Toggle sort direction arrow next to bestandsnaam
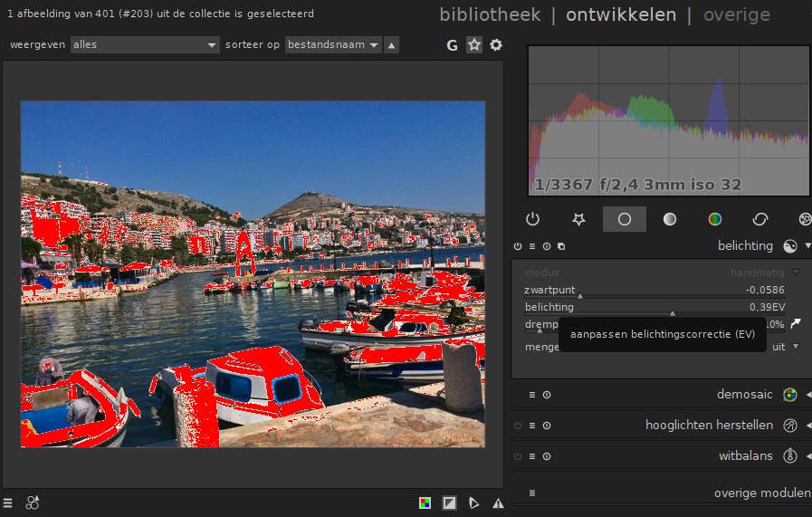This screenshot has width=812, height=517. point(391,45)
